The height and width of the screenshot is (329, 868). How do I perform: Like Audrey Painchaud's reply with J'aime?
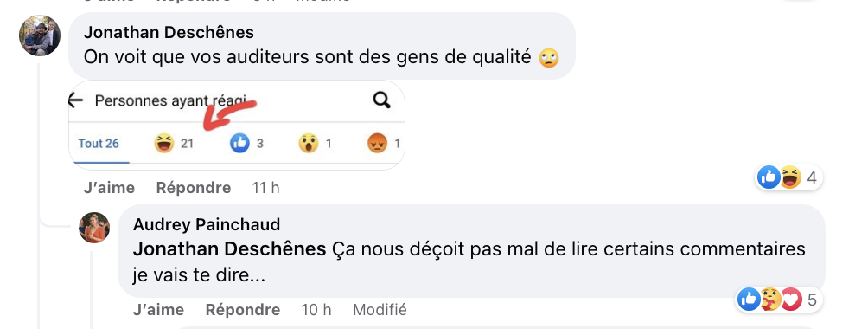click(x=158, y=310)
